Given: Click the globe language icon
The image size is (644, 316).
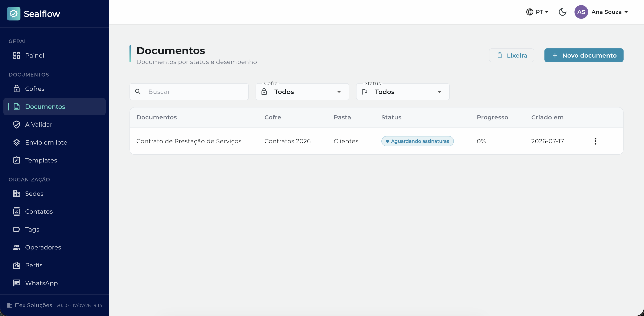Looking at the screenshot, I should coord(529,12).
